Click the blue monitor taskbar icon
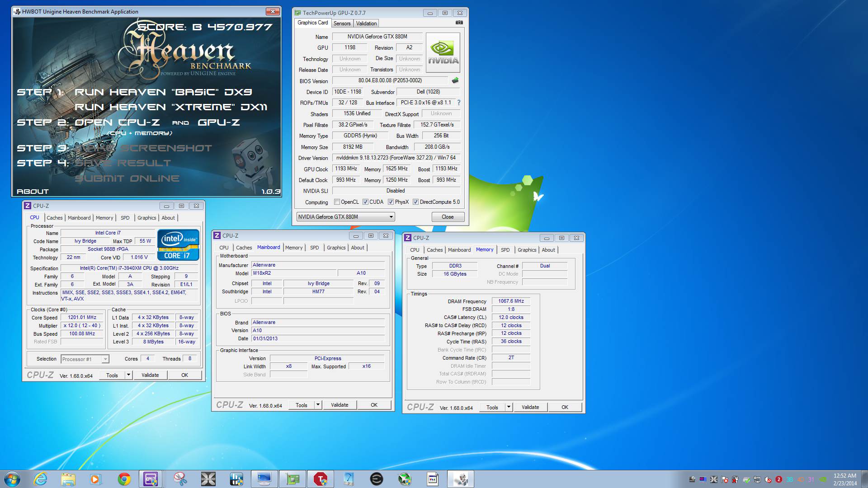The width and height of the screenshot is (868, 488). 264,479
